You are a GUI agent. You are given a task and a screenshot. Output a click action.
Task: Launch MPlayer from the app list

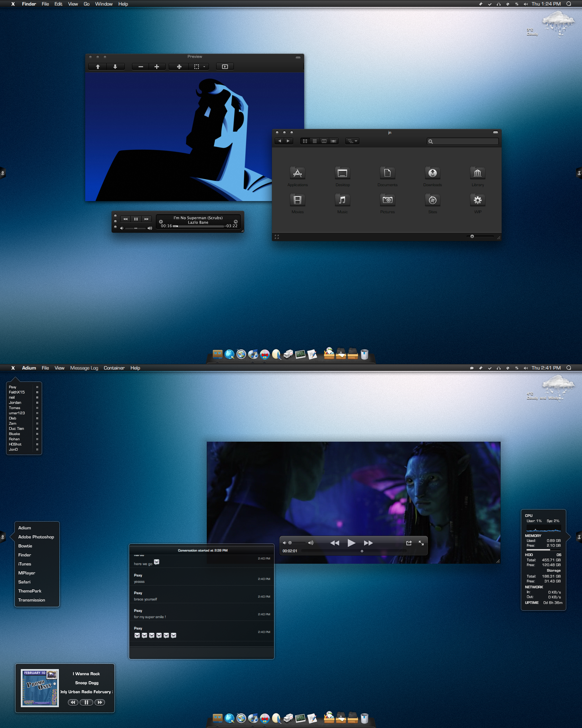click(27, 573)
